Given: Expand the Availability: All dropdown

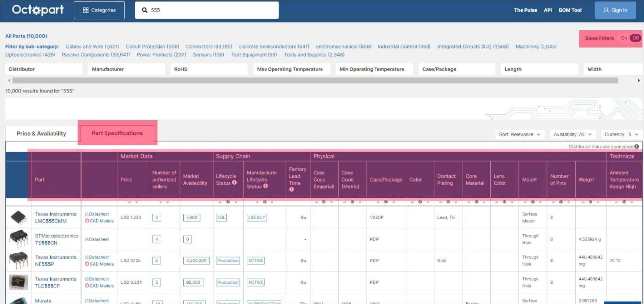Looking at the screenshot, I should click(x=572, y=134).
